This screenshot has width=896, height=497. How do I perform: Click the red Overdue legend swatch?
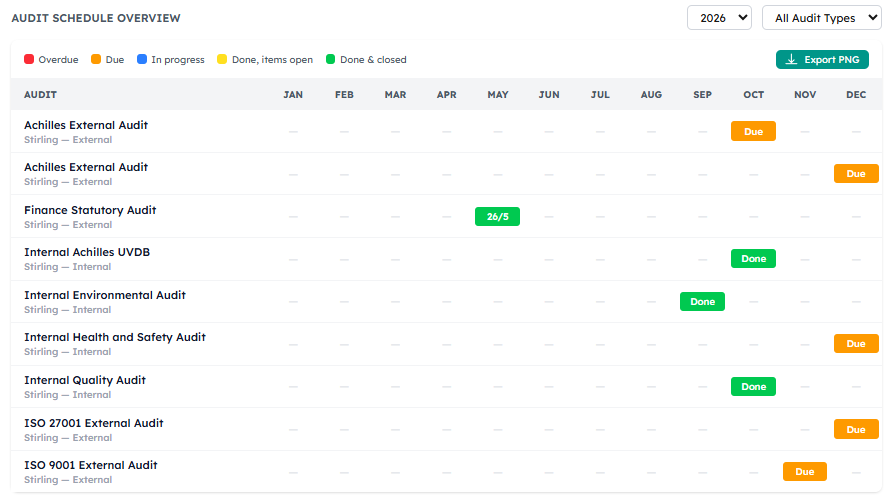[29, 59]
